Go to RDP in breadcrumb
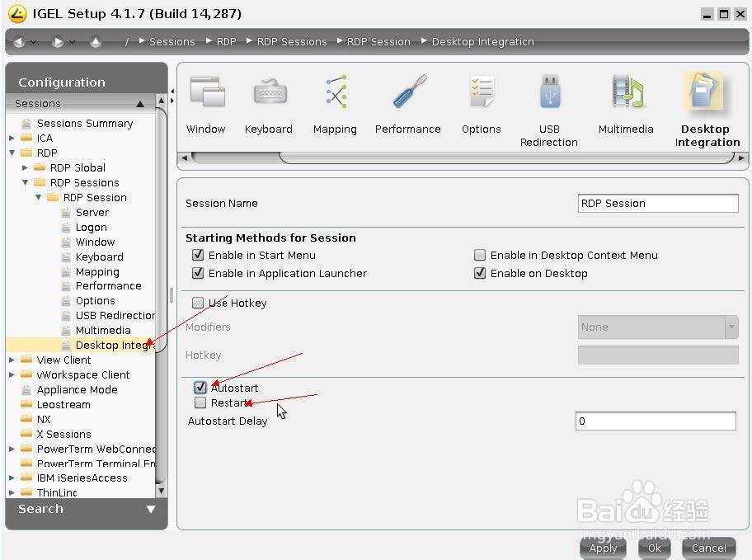This screenshot has height=560, width=752. 227,42
